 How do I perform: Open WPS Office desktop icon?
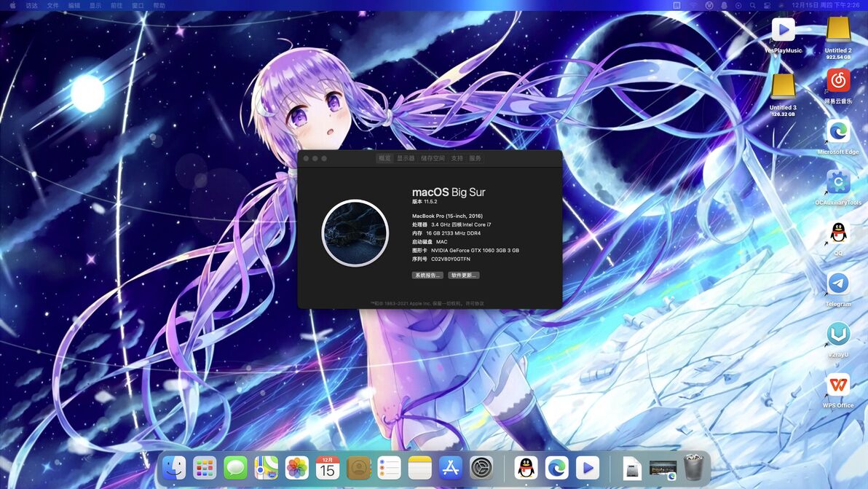click(838, 386)
